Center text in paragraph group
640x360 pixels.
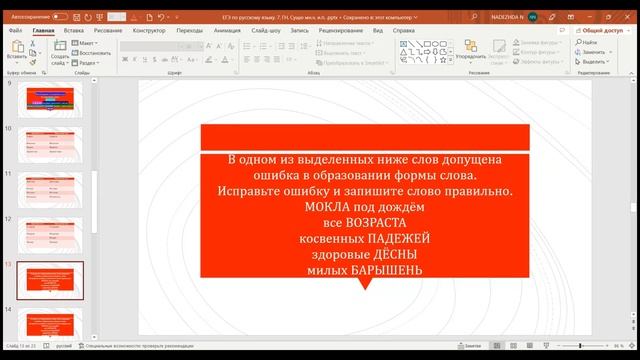point(257,60)
